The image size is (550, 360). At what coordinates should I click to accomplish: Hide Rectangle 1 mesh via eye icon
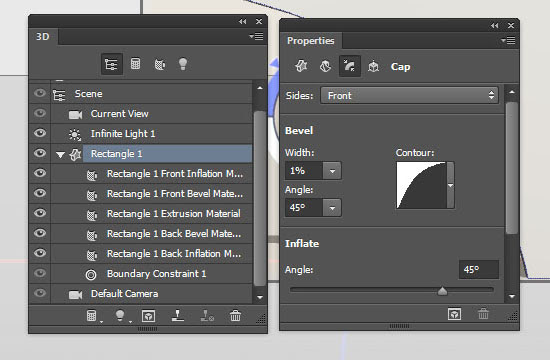(x=40, y=153)
